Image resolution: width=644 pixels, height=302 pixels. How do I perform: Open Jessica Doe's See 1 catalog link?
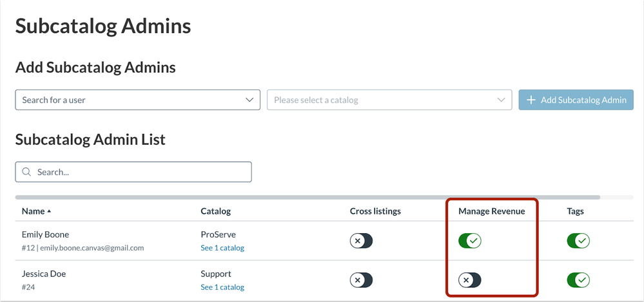coord(222,287)
